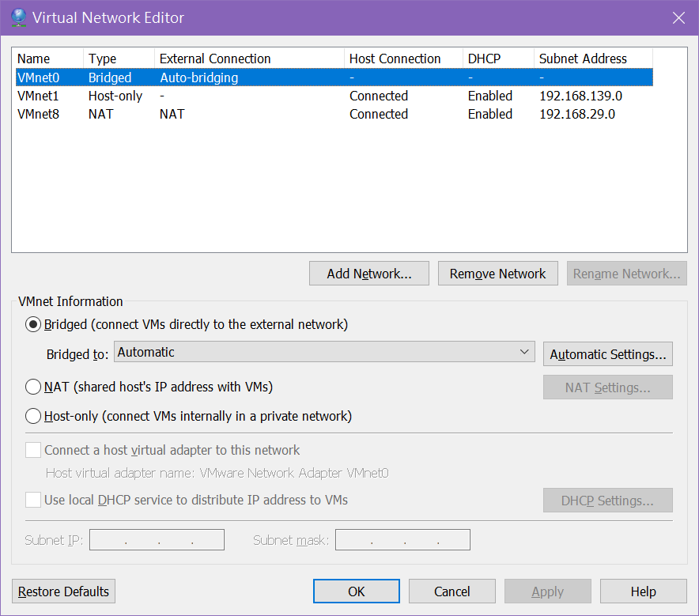The image size is (699, 616).
Task: Click Rename Network button
Action: 626,274
